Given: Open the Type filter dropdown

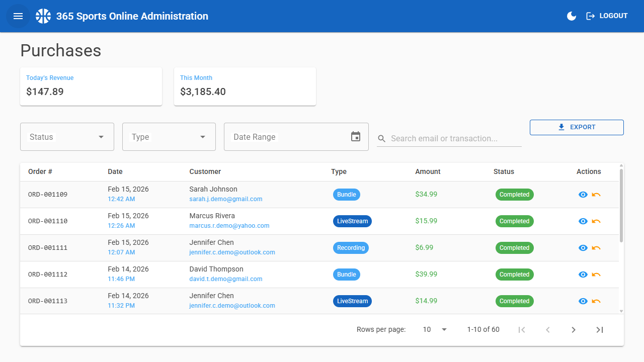Looking at the screenshot, I should point(169,137).
